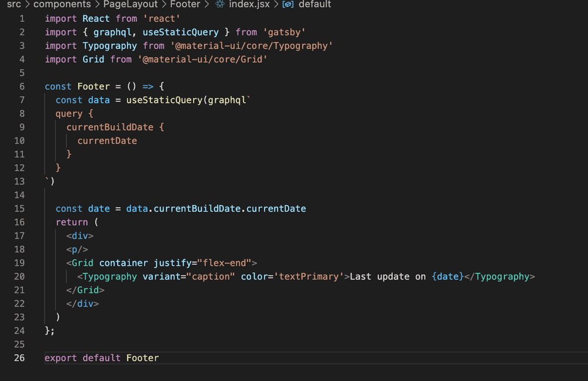Click the closing Grid tag
The height and width of the screenshot is (381, 588).
[x=85, y=290]
